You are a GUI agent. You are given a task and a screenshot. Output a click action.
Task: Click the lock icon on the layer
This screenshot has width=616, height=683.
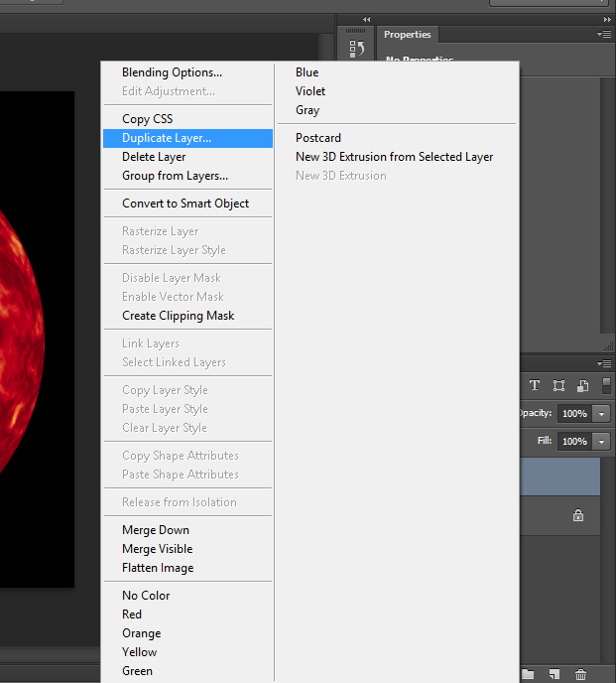(578, 515)
